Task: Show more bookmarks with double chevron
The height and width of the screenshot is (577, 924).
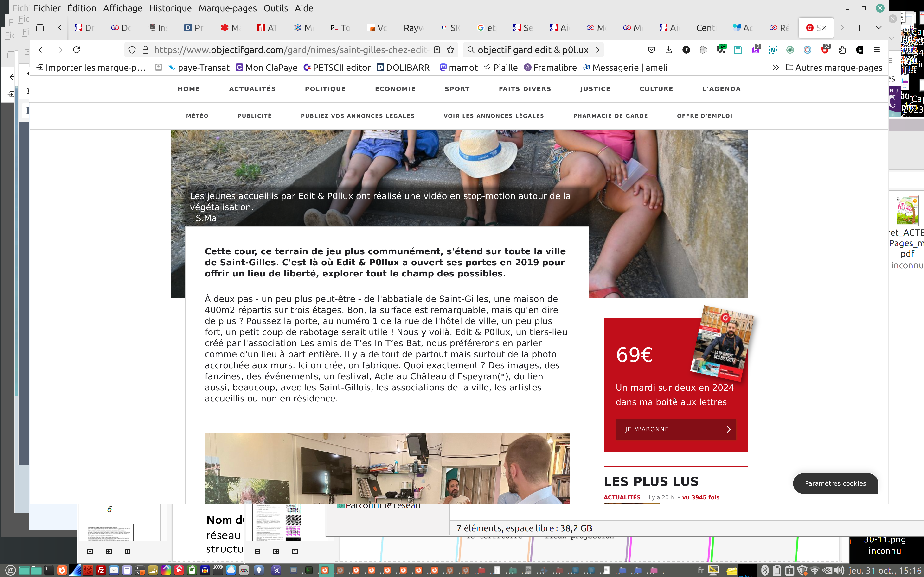Action: [776, 68]
